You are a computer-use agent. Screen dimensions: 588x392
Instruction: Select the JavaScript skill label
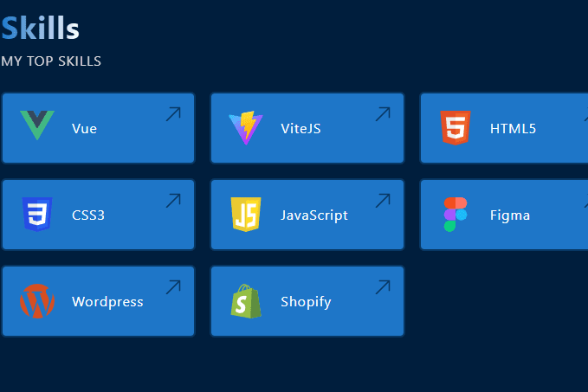pyautogui.click(x=314, y=215)
